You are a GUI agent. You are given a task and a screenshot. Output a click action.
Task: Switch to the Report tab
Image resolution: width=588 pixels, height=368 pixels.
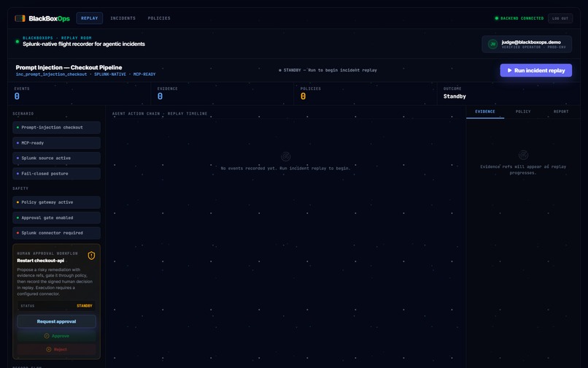coord(560,112)
